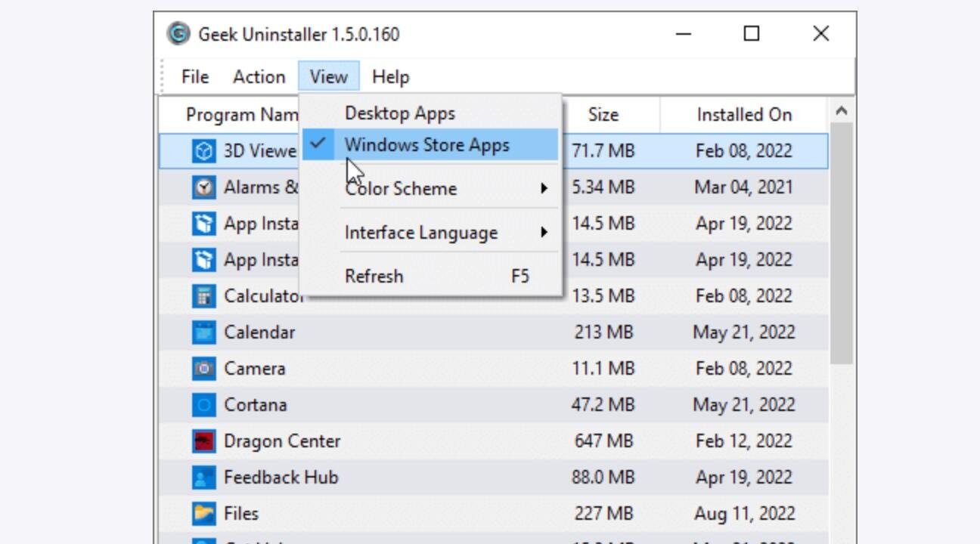Click the scrollbar up arrow
The height and width of the screenshot is (544, 980).
(x=842, y=112)
